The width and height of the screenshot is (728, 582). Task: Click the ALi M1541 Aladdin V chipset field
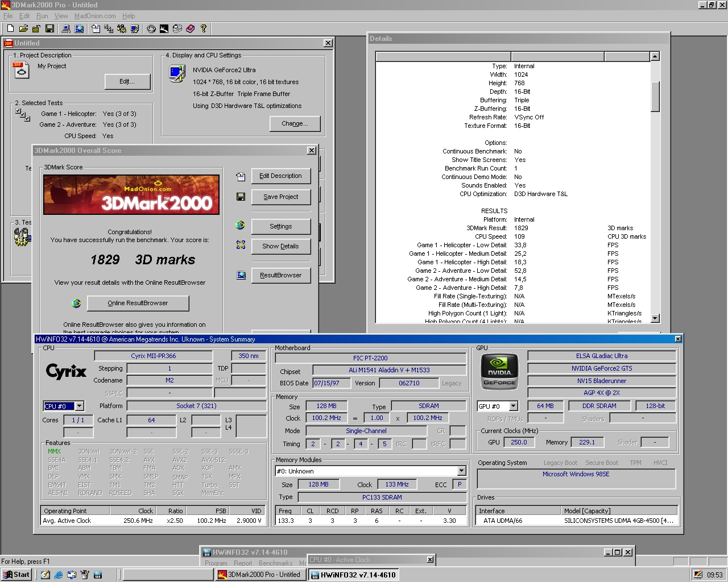click(389, 370)
